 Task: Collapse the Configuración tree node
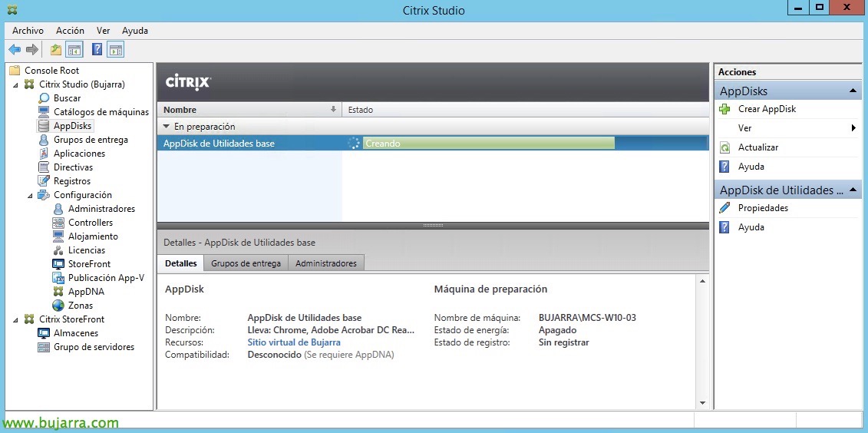point(30,196)
